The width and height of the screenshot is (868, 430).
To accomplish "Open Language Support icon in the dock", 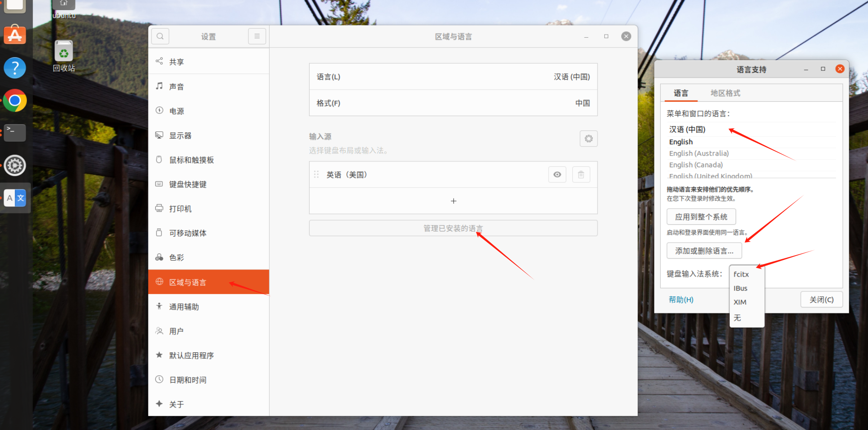I will (x=15, y=198).
